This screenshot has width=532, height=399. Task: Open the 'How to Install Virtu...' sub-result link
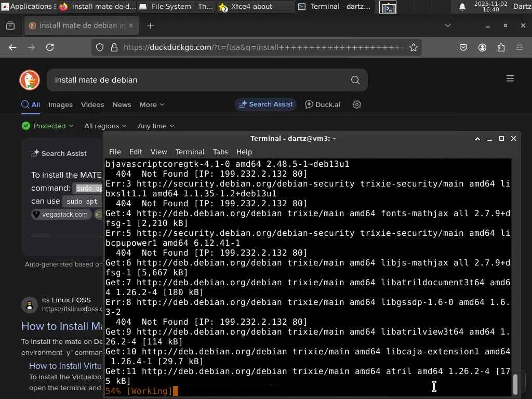pyautogui.click(x=65, y=366)
